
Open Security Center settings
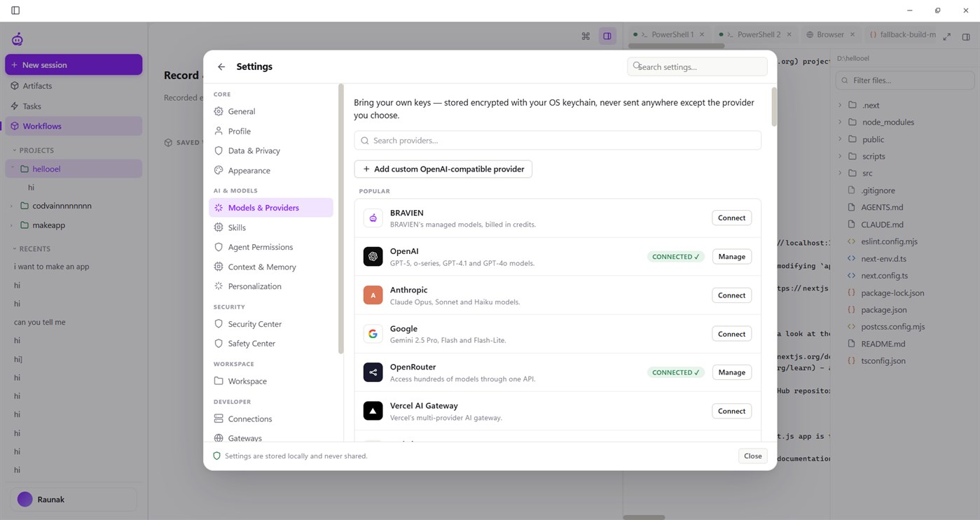click(271, 324)
